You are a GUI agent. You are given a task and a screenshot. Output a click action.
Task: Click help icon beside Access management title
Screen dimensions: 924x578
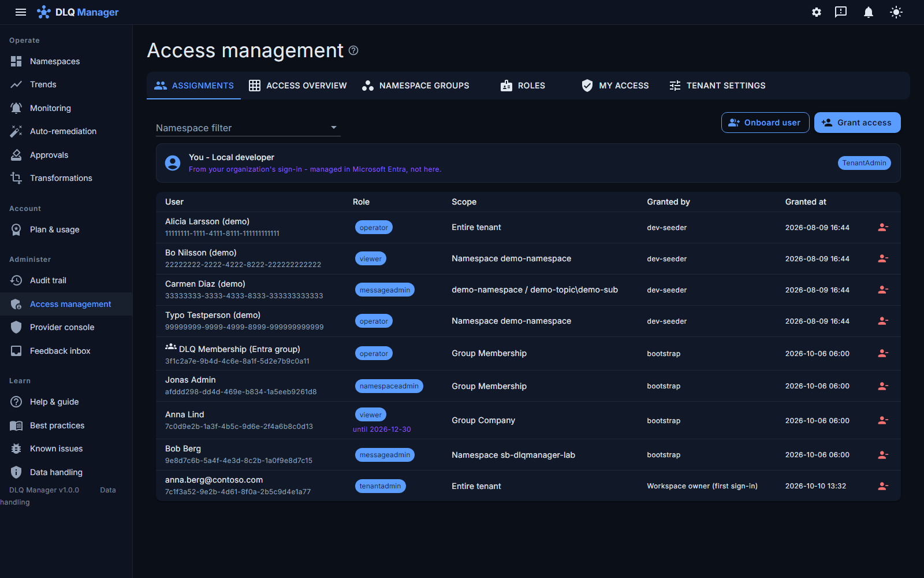353,50
